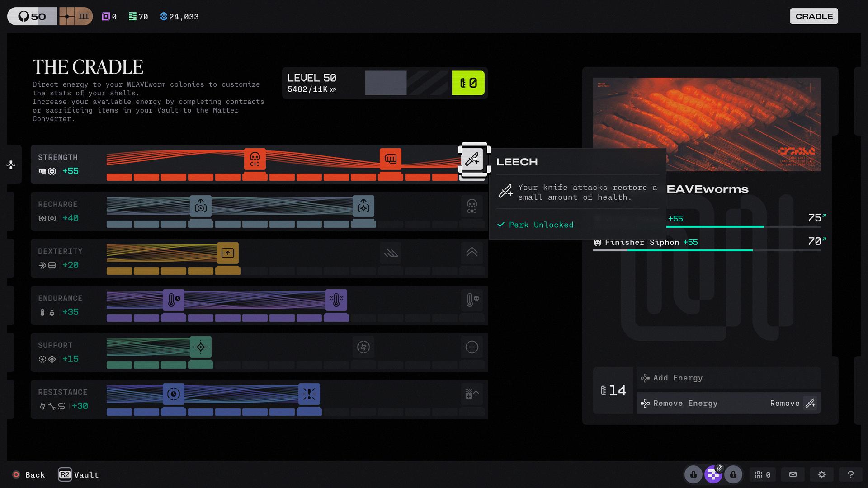Click the WEAVEworms grill thumbnail image
Viewport: 868px width, 488px height.
[707, 124]
